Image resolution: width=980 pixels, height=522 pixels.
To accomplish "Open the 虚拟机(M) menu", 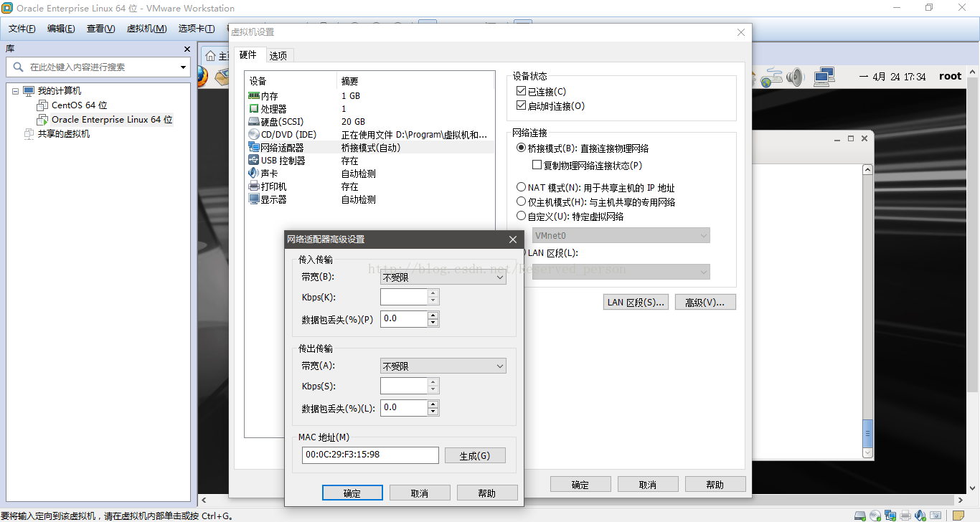I will pyautogui.click(x=146, y=29).
